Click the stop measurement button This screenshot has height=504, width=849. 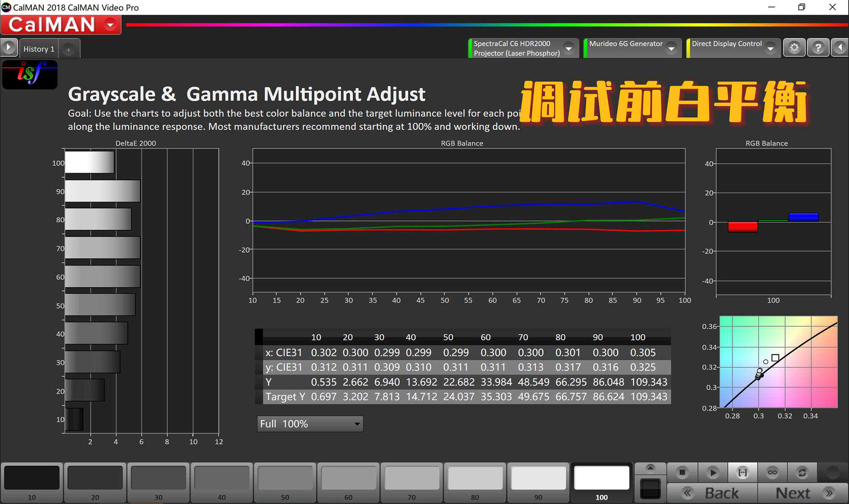682,472
